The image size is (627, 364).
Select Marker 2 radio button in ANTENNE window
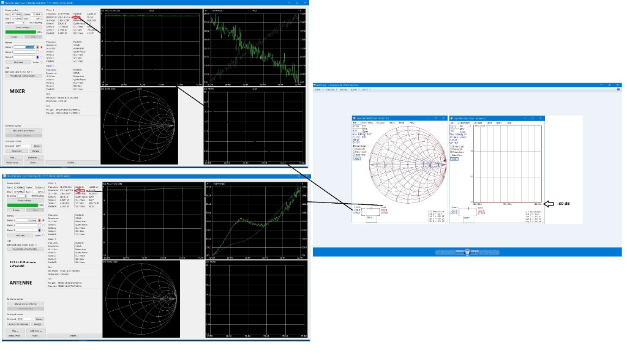[x=43, y=225]
